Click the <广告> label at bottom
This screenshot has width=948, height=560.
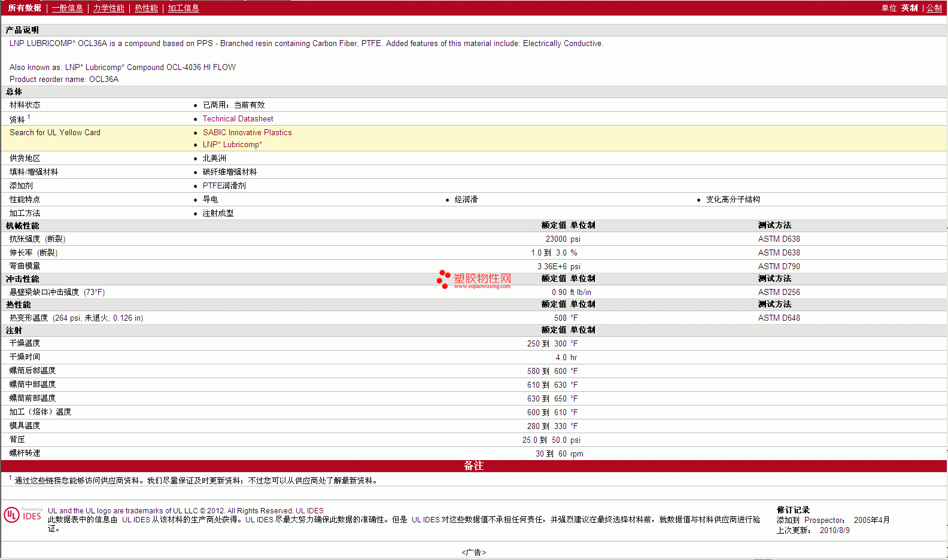coord(473,552)
